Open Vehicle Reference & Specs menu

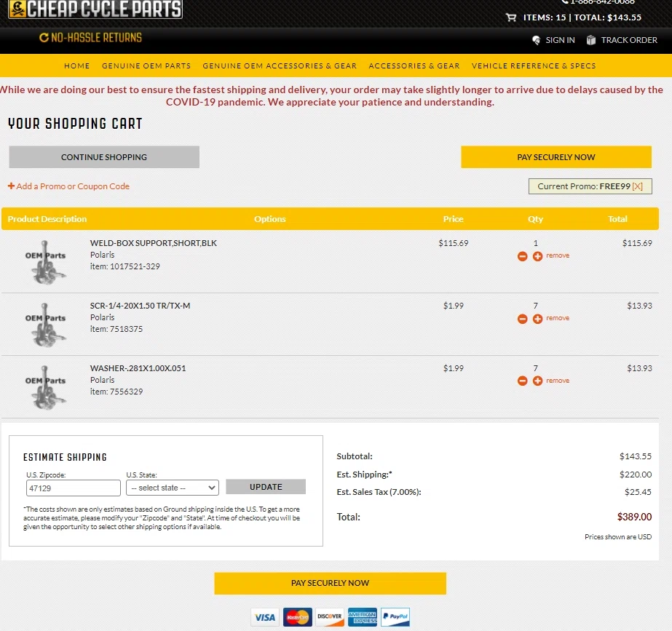(534, 66)
